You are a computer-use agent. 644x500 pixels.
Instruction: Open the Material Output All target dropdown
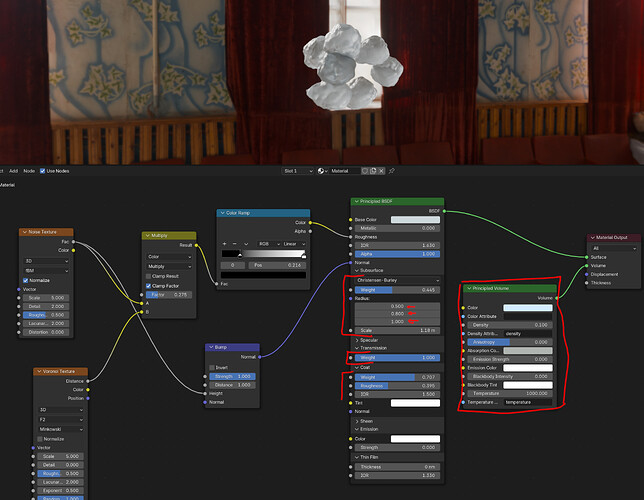click(x=614, y=249)
